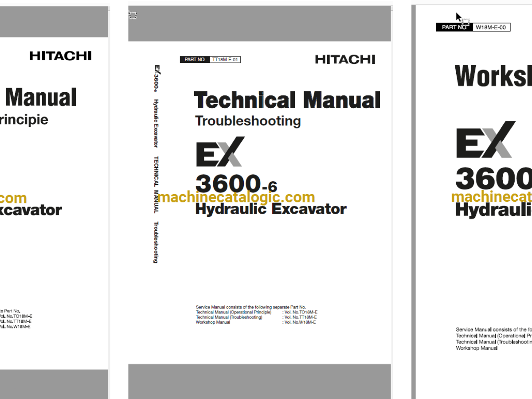Click the small dashed icon atop middle page
532x399 pixels.
click(x=133, y=16)
